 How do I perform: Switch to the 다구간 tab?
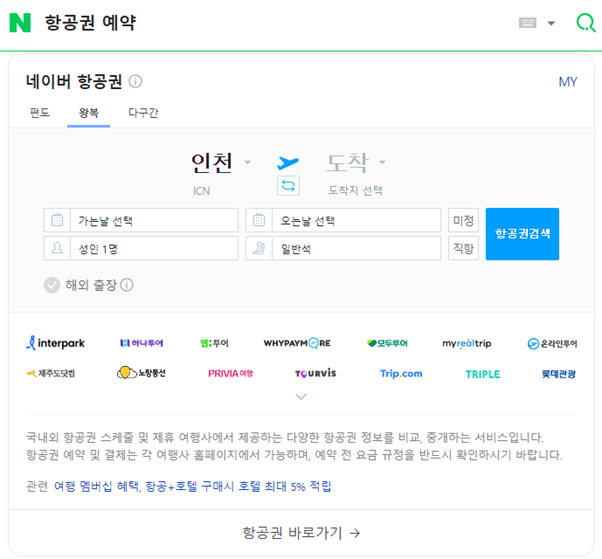tap(143, 112)
